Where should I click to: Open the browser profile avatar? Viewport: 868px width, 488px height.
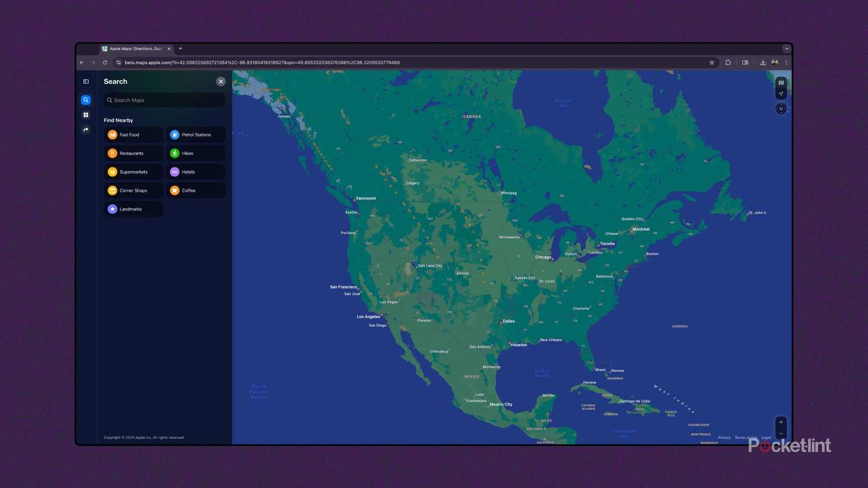[x=774, y=62]
